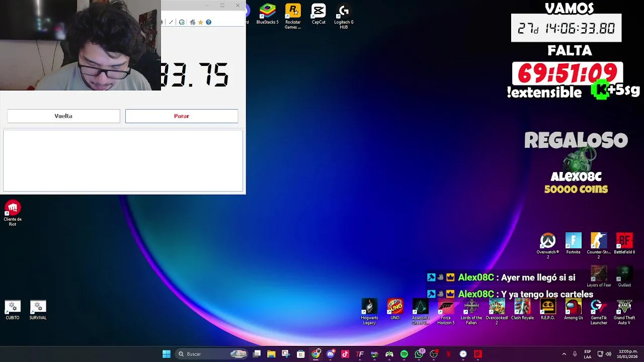Open Cliente de Riot shortcut

tap(13, 213)
